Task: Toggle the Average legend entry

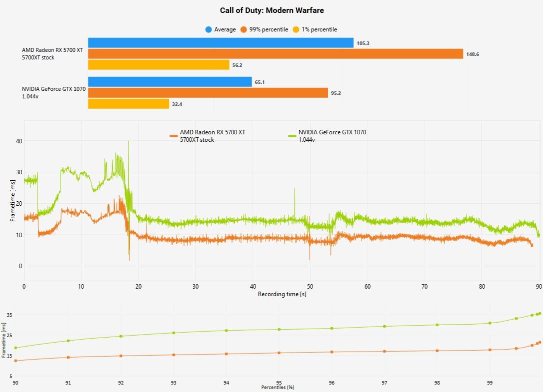Action: point(220,29)
